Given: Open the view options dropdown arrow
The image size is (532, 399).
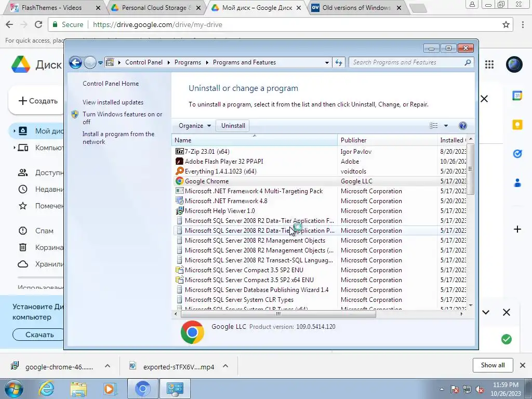Looking at the screenshot, I should [446, 126].
